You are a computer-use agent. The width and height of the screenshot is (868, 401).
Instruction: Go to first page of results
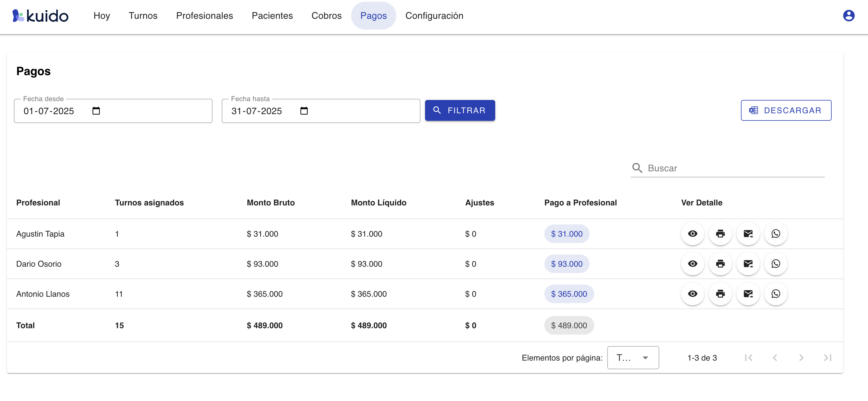click(748, 357)
